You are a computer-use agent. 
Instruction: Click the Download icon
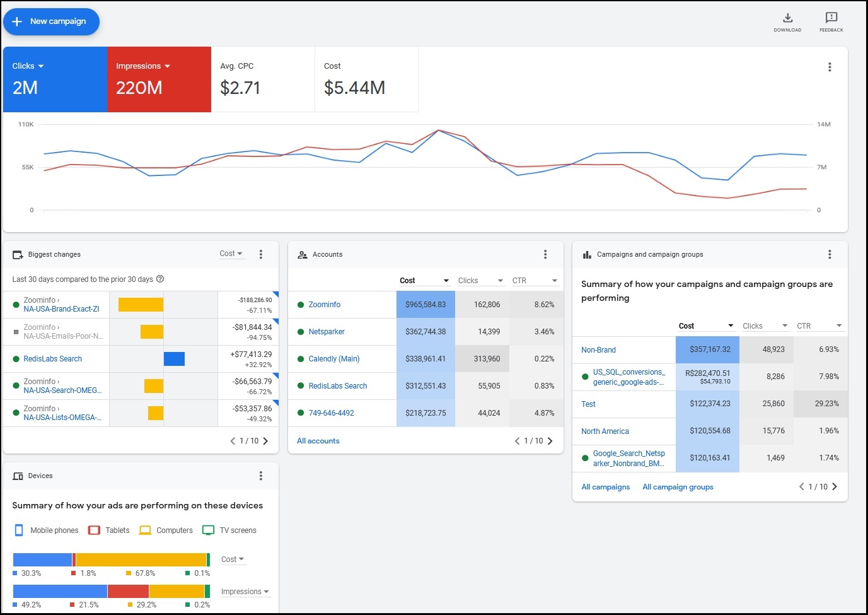click(x=787, y=18)
